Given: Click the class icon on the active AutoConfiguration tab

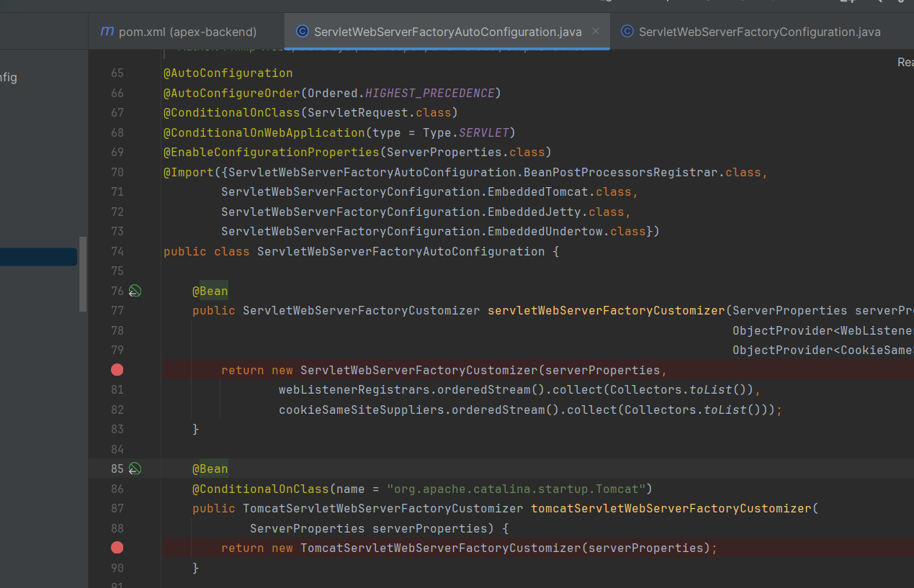Looking at the screenshot, I should coord(303,31).
